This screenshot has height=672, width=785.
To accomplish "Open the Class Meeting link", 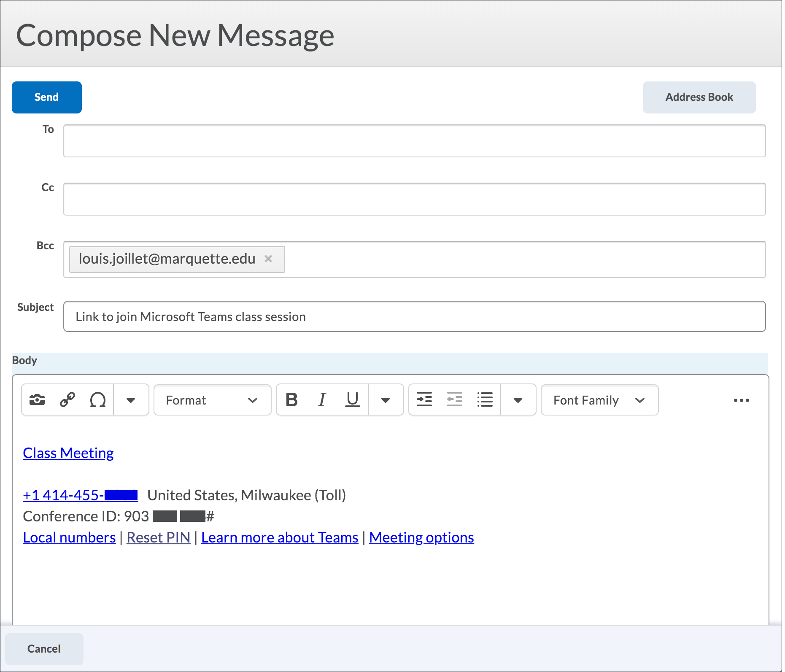I will [x=68, y=453].
